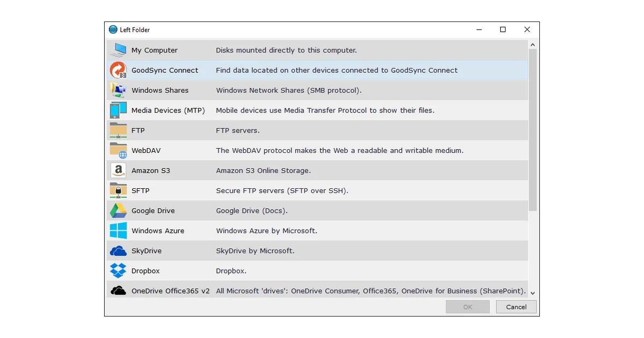Click the Dropbox logo icon
Viewport: 644px width, 338px height.
tap(118, 271)
